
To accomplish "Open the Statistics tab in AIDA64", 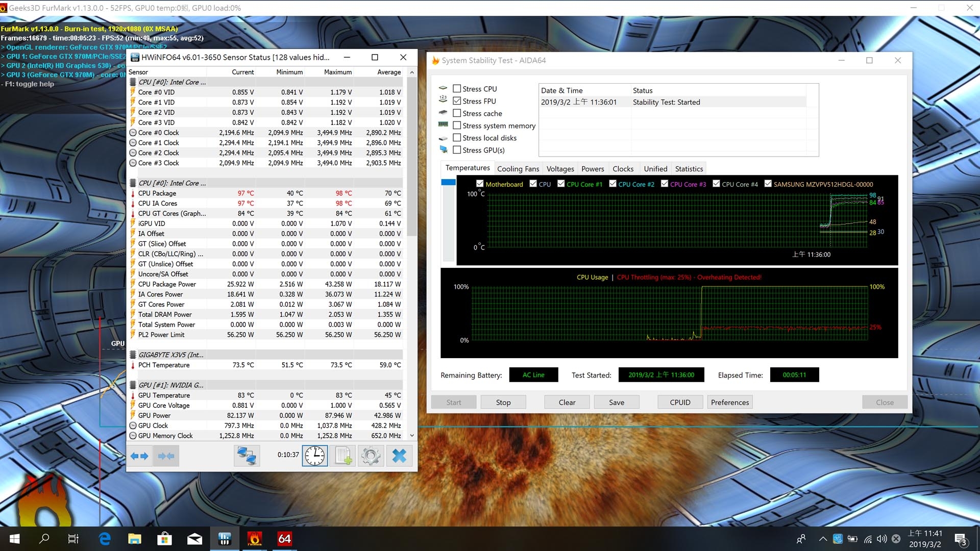I will (x=689, y=169).
